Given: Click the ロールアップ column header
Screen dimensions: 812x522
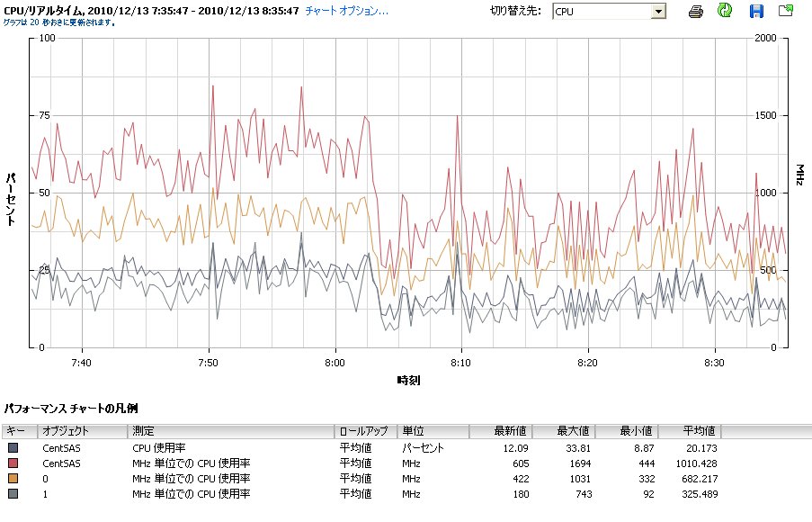Looking at the screenshot, I should click(366, 431).
